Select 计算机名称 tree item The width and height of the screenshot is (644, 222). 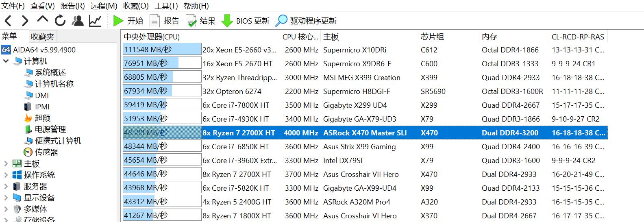54,84
